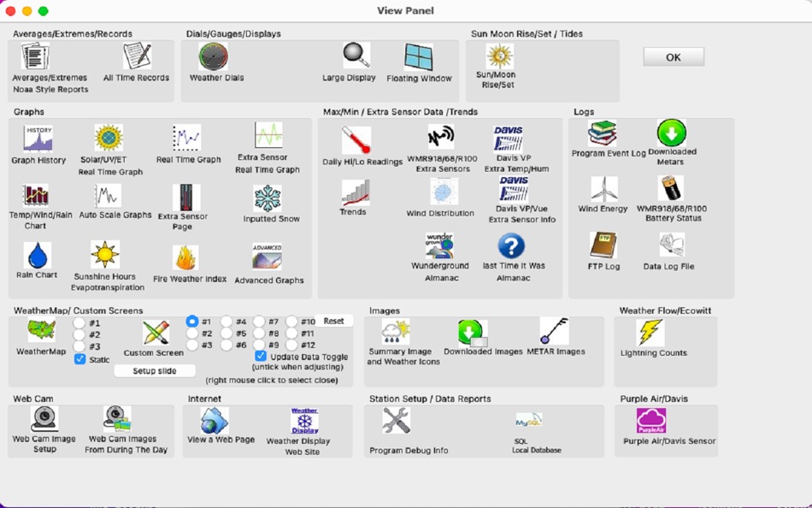Select WeatherMap radio button #3
This screenshot has width=812, height=508.
pyautogui.click(x=79, y=346)
